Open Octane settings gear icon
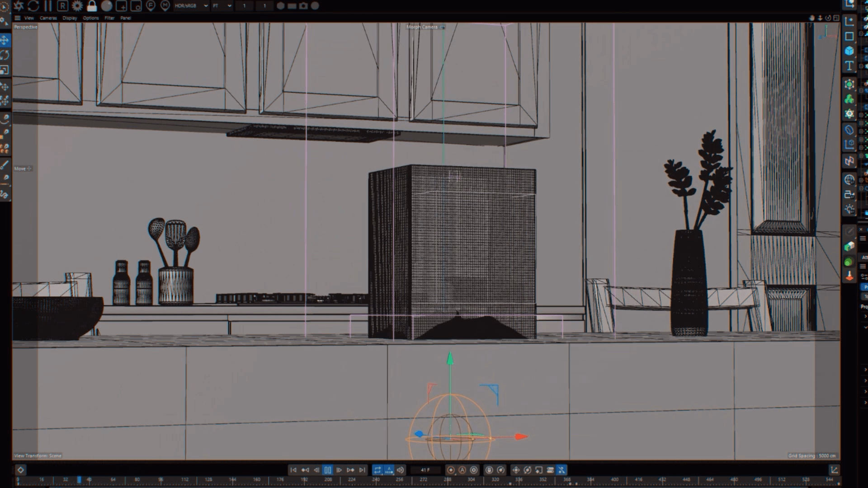 pos(77,6)
